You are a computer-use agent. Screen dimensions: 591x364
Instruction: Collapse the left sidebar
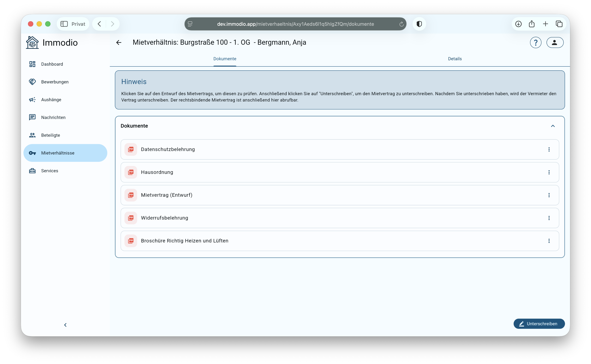tap(65, 325)
